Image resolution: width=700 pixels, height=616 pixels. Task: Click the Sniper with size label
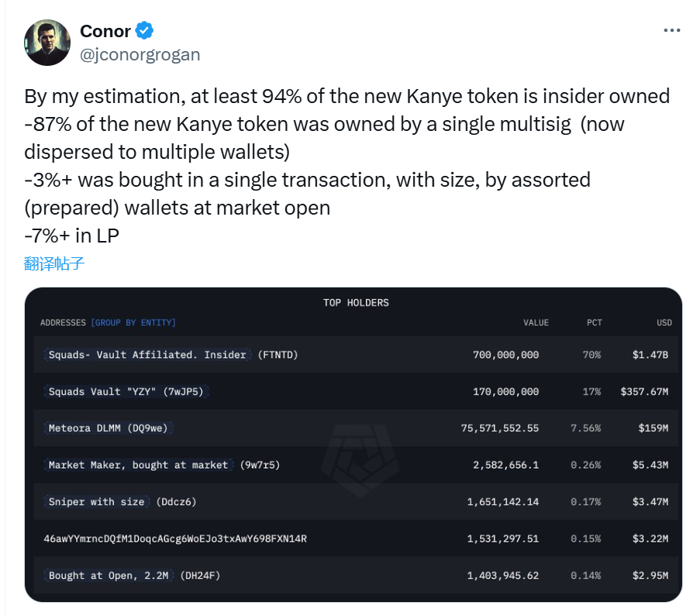point(97,502)
